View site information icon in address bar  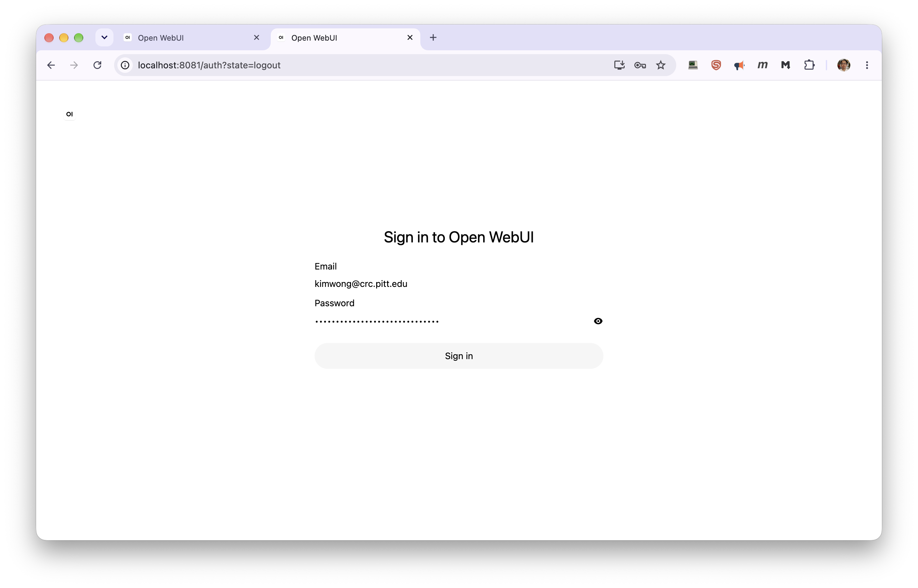click(125, 65)
